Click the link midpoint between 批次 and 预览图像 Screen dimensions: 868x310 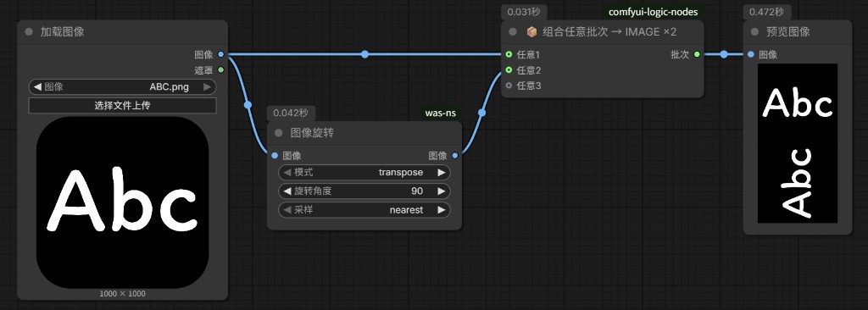[724, 54]
